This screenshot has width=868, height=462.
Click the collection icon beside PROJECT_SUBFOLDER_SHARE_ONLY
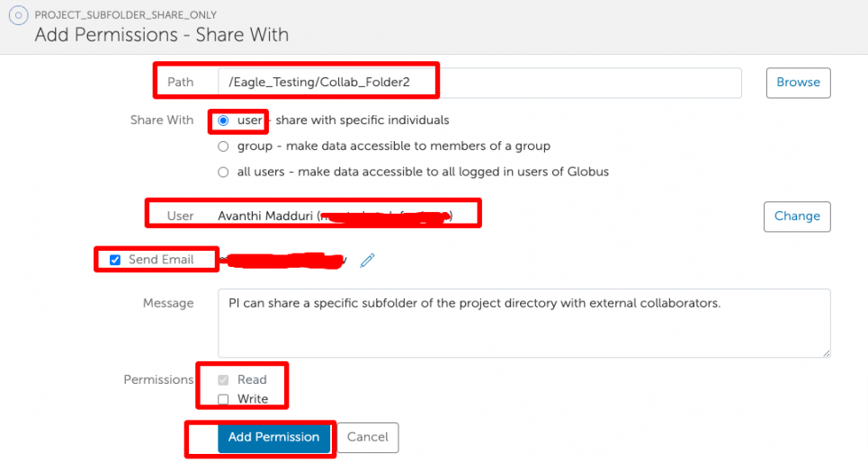pos(18,16)
